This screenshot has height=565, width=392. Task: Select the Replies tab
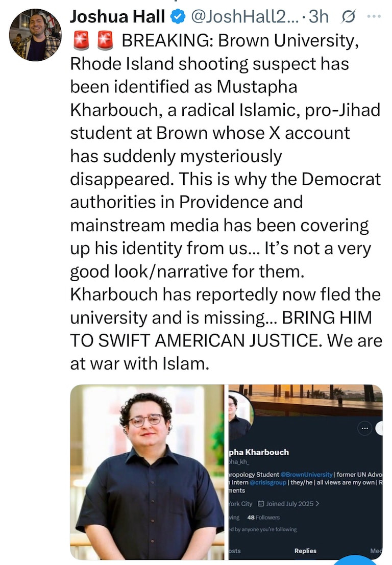(x=306, y=551)
